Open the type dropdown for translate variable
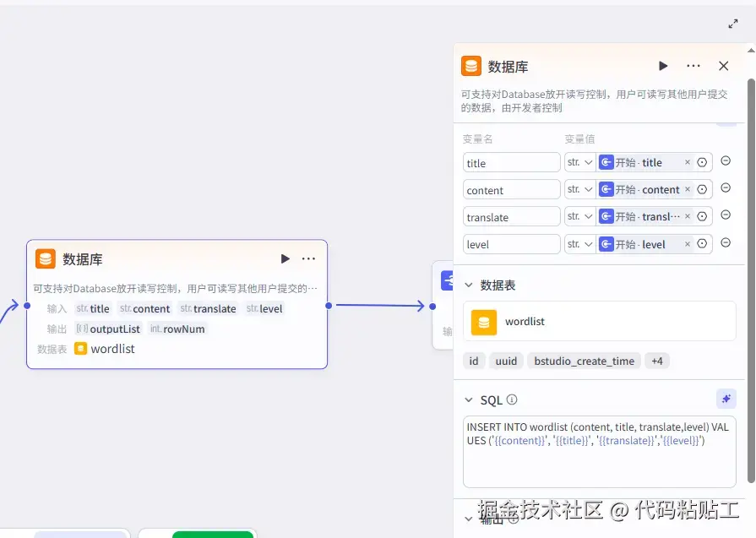Image resolution: width=756 pixels, height=538 pixels. tap(580, 216)
